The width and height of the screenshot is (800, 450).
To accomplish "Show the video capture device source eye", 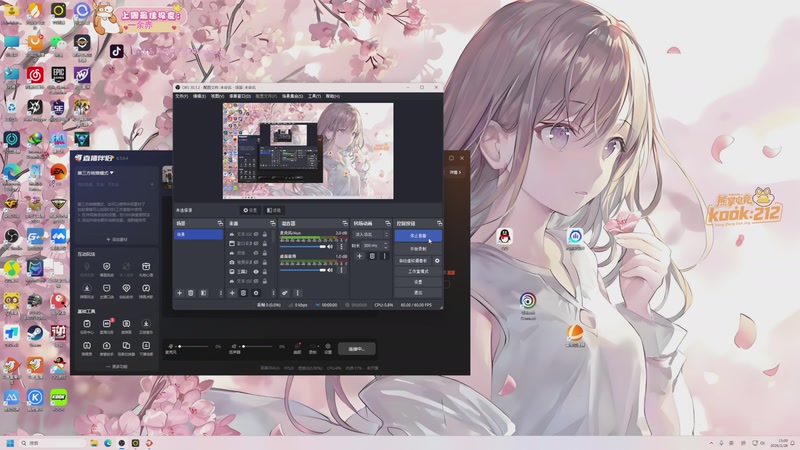I will [256, 262].
